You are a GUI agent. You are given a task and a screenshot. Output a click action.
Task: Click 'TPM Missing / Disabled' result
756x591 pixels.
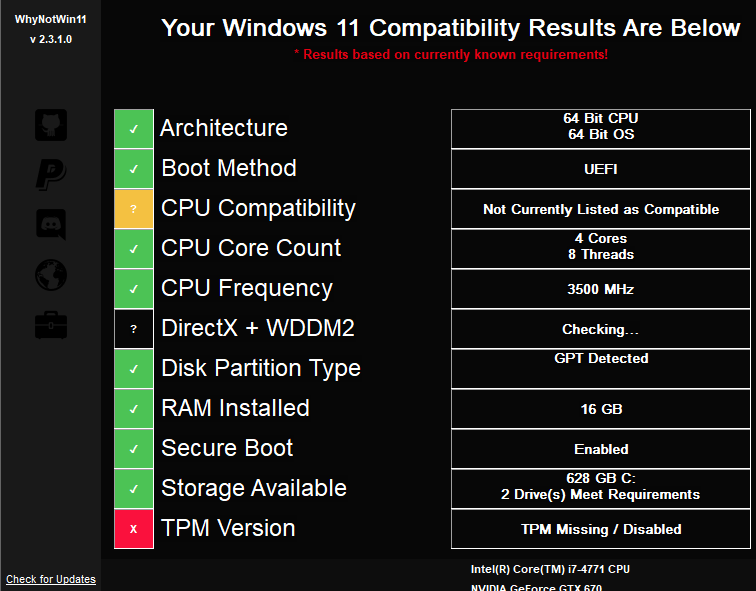(601, 529)
